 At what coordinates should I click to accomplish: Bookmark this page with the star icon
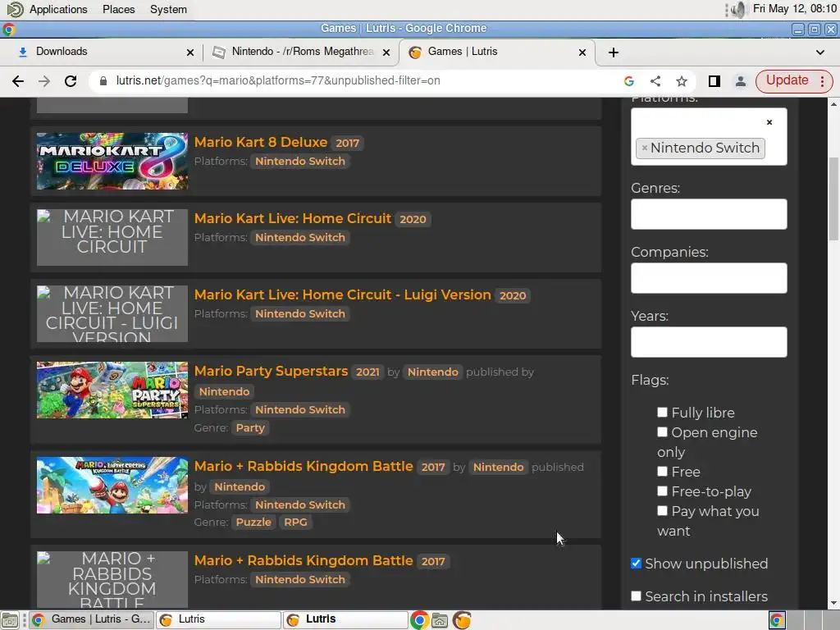(x=682, y=81)
